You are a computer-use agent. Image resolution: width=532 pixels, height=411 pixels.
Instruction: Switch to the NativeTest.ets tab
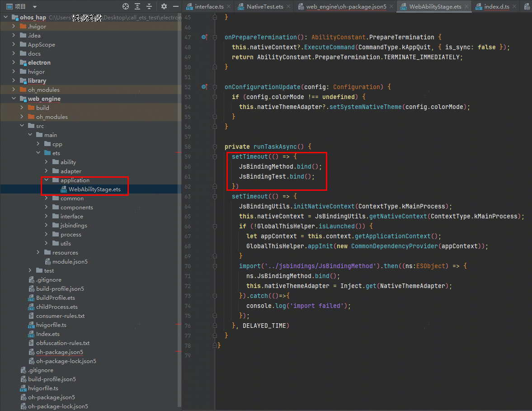tap(265, 6)
